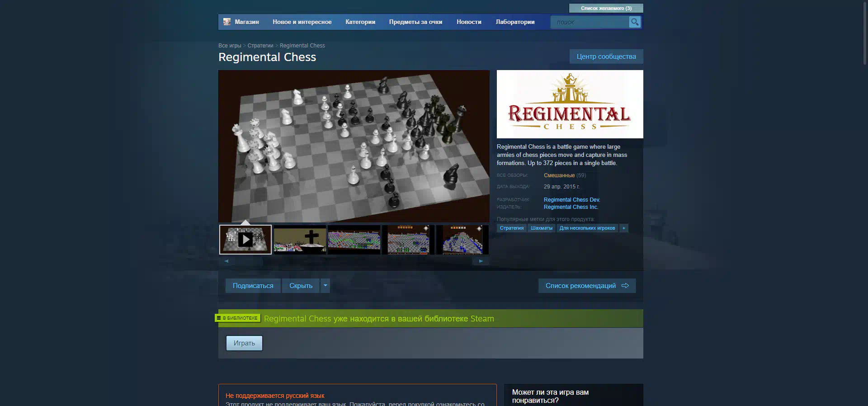Open the store avatar icon next to Магазин
Screen dimensions: 868x406
[x=227, y=22]
